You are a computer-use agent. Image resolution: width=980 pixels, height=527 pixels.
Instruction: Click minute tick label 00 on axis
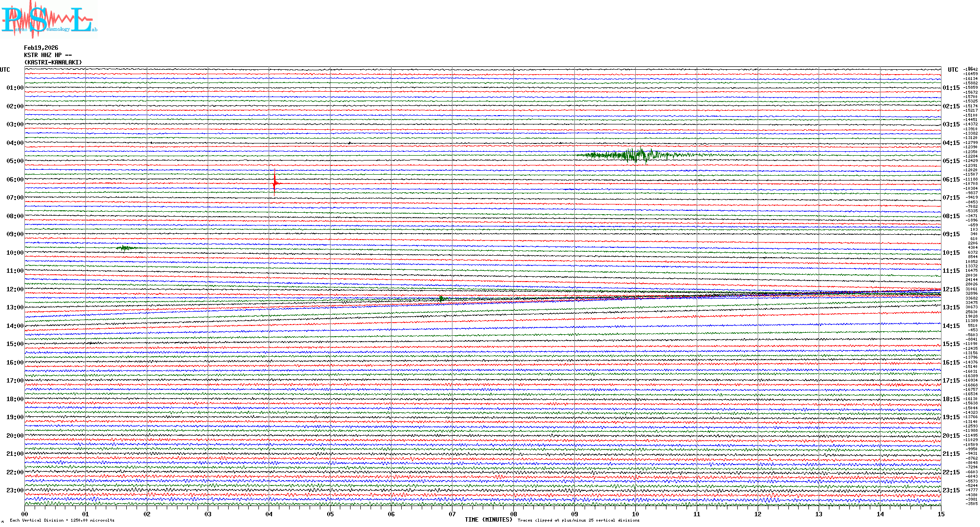(x=25, y=514)
